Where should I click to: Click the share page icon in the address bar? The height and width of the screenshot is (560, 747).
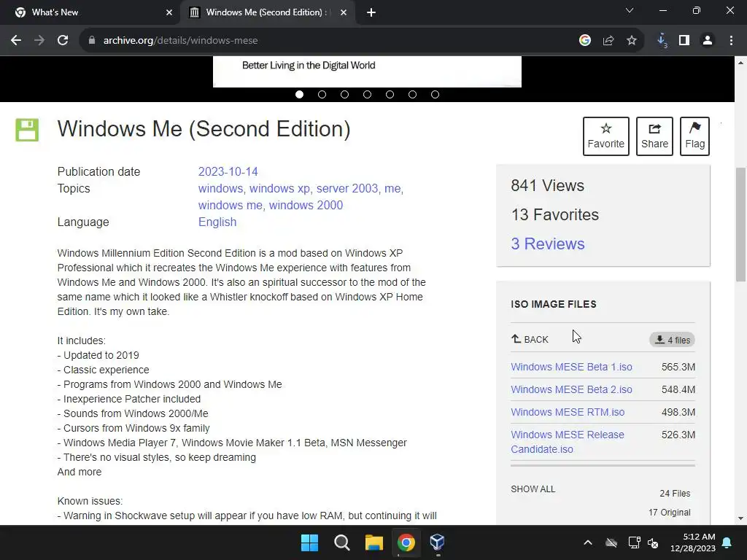[x=608, y=41]
